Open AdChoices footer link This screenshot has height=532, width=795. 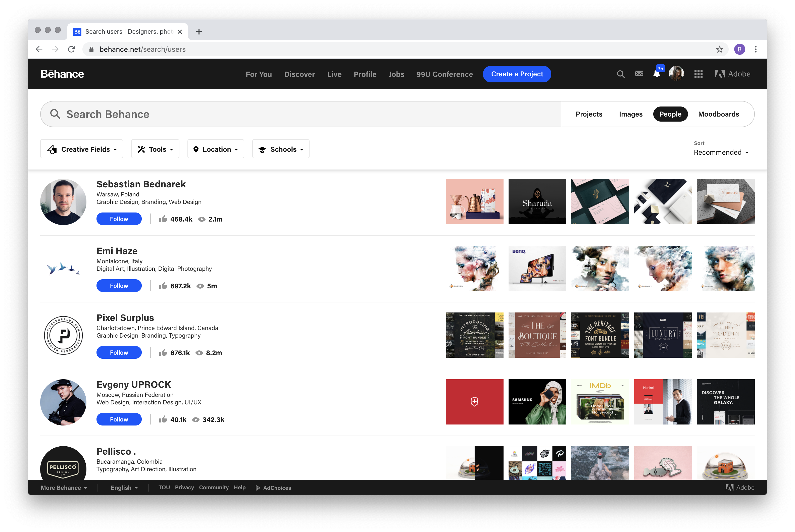273,488
